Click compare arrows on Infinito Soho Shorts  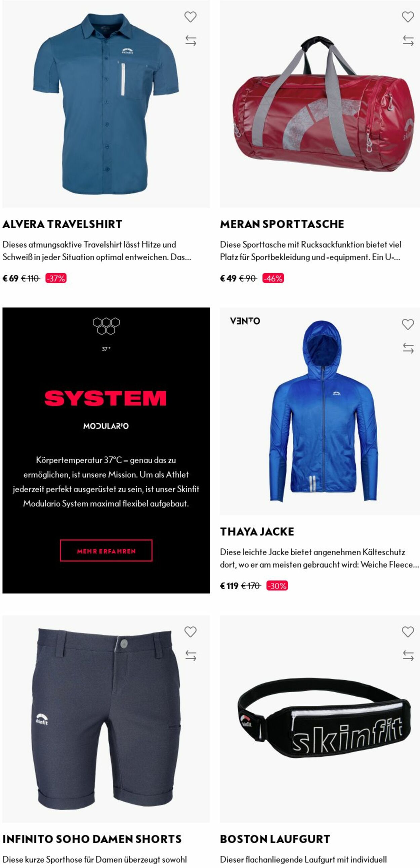click(x=191, y=656)
